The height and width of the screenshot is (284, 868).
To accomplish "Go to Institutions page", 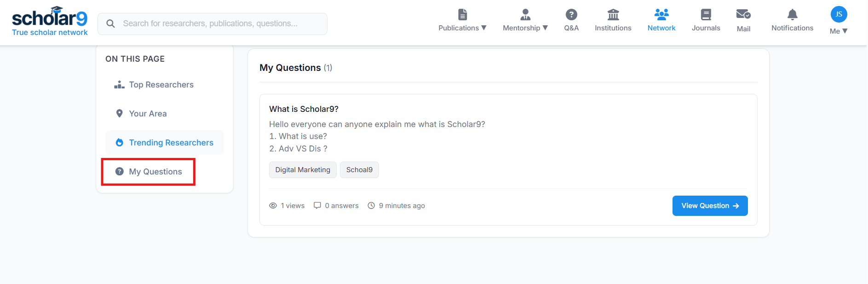I will 613,28.
